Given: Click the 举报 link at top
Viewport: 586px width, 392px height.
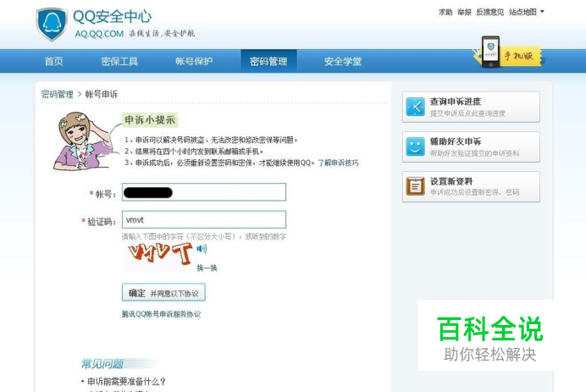Looking at the screenshot, I should (x=464, y=13).
